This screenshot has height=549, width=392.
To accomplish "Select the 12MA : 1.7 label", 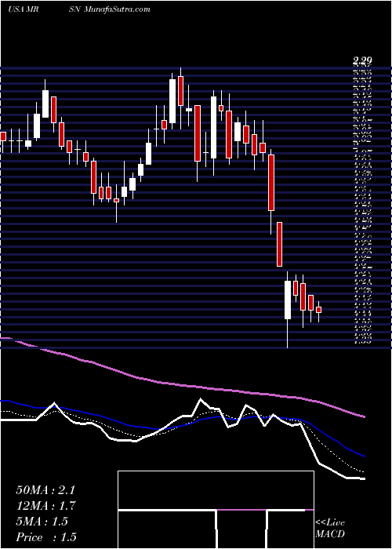I will click(x=45, y=506).
